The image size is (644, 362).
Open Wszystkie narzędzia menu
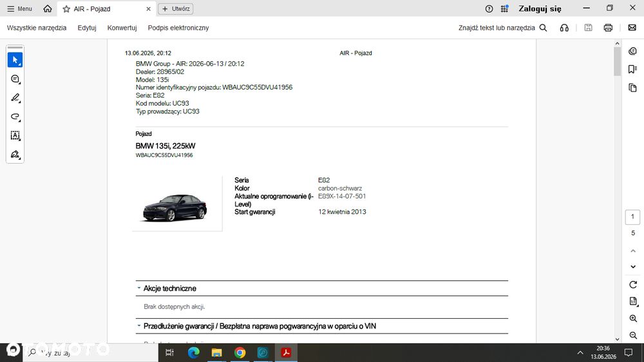(37, 28)
